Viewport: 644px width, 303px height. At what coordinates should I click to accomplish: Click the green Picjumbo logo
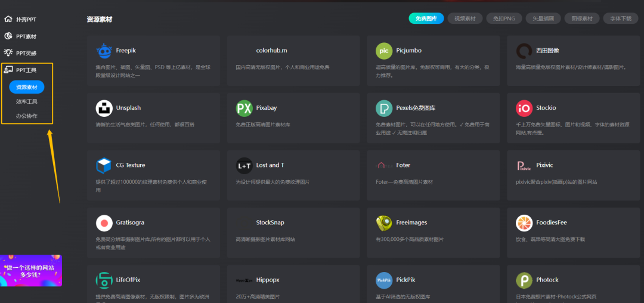pyautogui.click(x=384, y=51)
